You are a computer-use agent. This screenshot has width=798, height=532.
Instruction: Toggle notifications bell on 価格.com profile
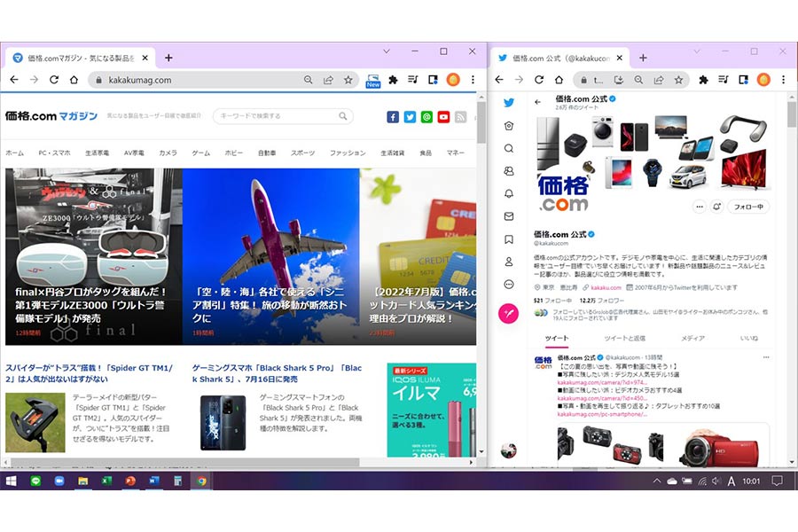point(716,207)
